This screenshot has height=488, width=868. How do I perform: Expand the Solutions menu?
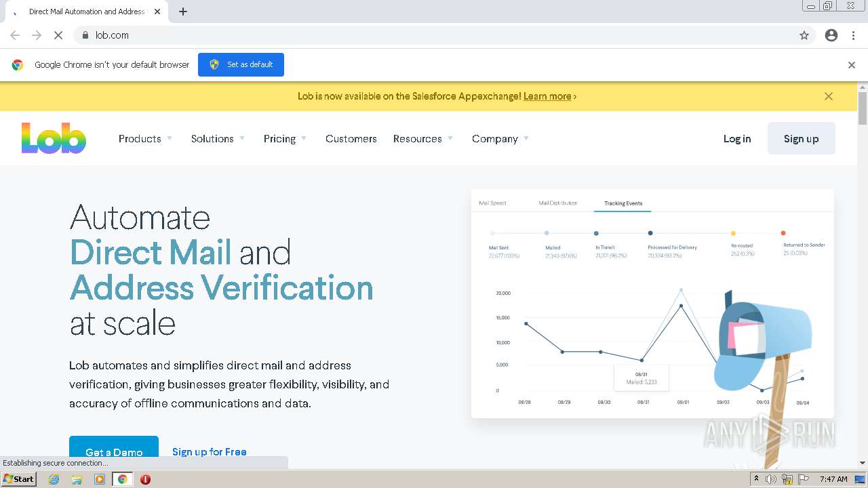click(218, 139)
